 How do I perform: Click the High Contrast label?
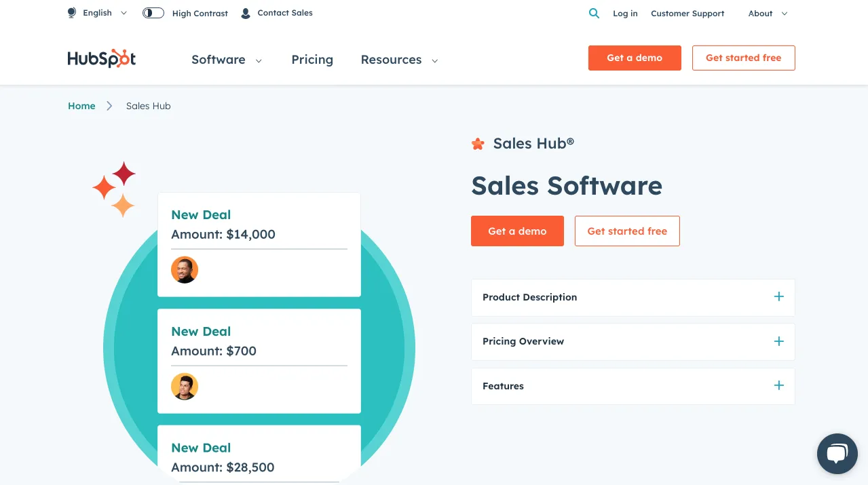(200, 14)
